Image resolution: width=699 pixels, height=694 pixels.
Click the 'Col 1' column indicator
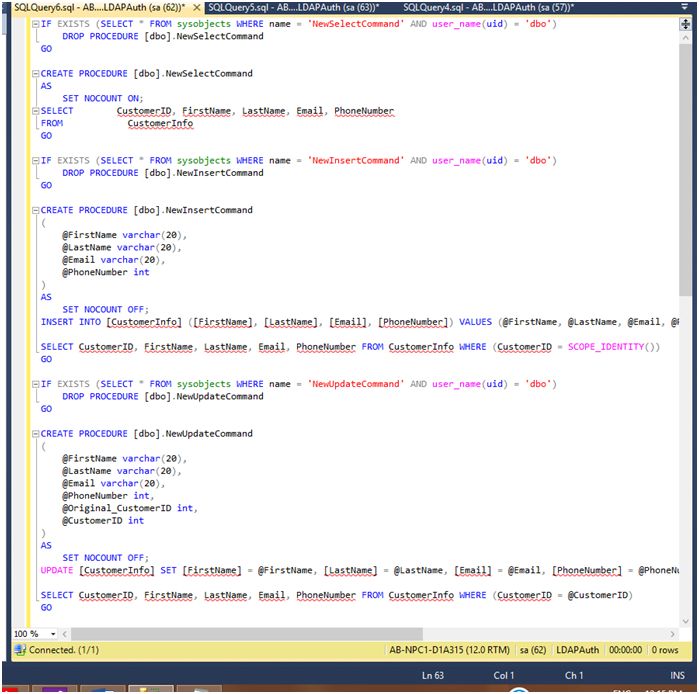[504, 675]
